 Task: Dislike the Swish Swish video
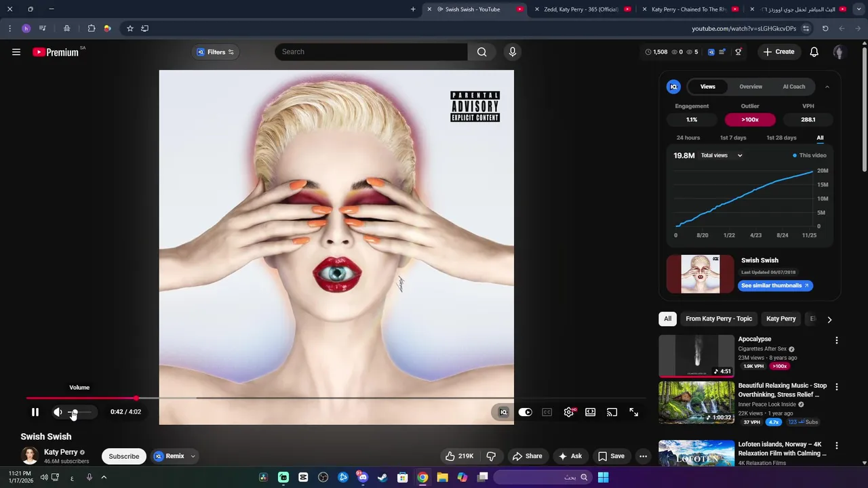(x=491, y=456)
